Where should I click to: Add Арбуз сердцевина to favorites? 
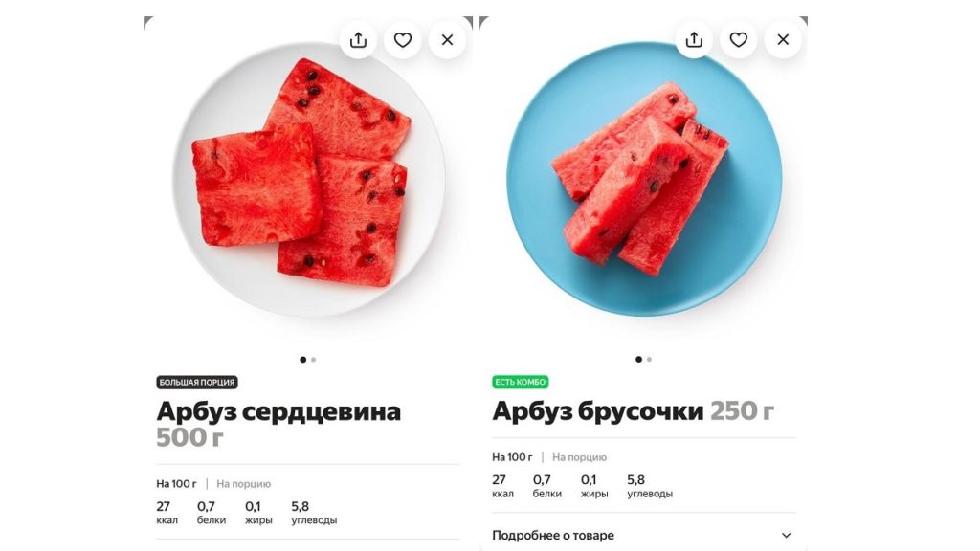click(403, 40)
